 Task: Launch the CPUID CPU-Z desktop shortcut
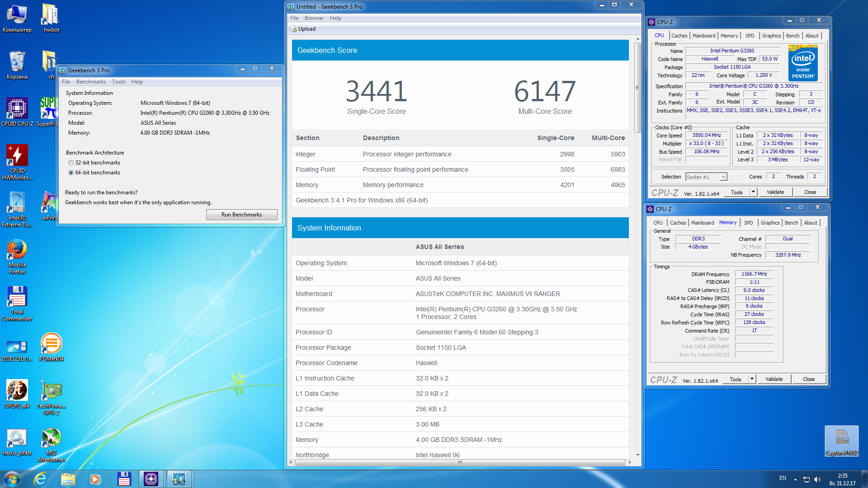(x=17, y=112)
